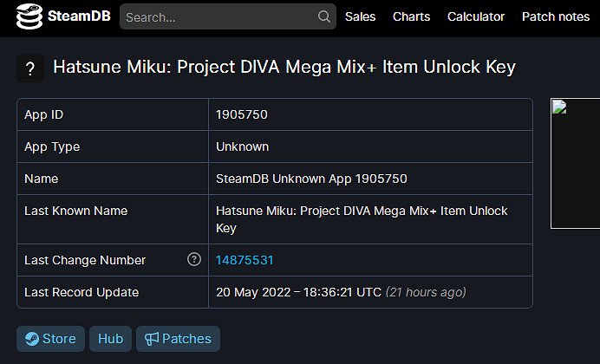The image size is (600, 364).
Task: Click the SteamDB logo icon
Action: [29, 16]
